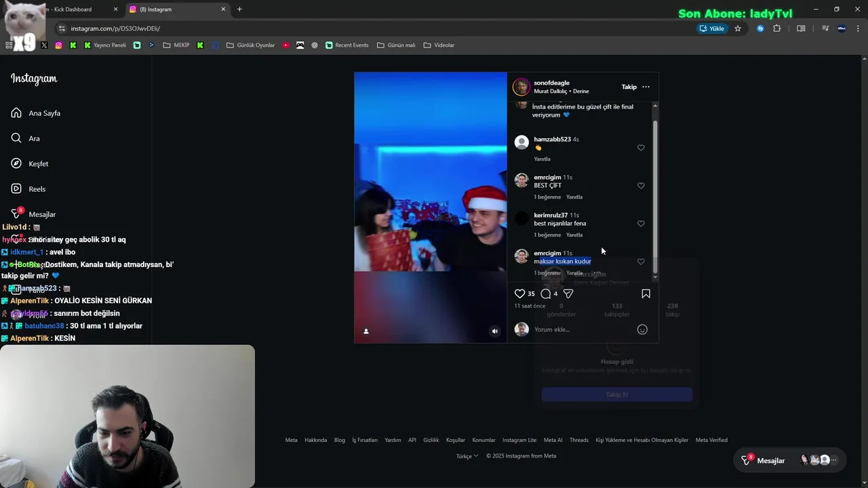The width and height of the screenshot is (868, 488).
Task: Expand the MEKİP bookmarks folder
Action: pos(176,45)
